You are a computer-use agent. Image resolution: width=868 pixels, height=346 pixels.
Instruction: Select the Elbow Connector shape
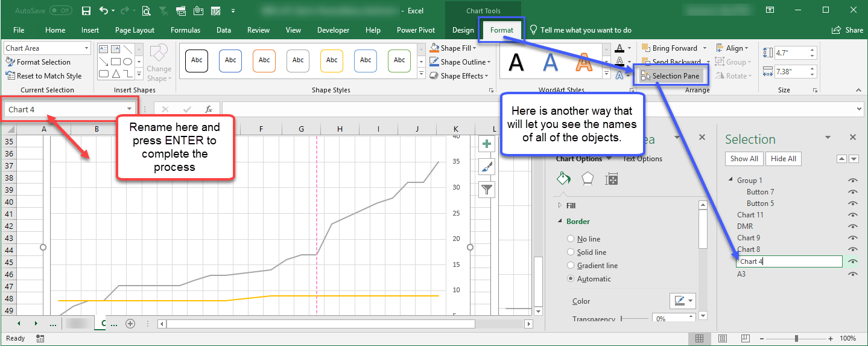click(x=127, y=74)
